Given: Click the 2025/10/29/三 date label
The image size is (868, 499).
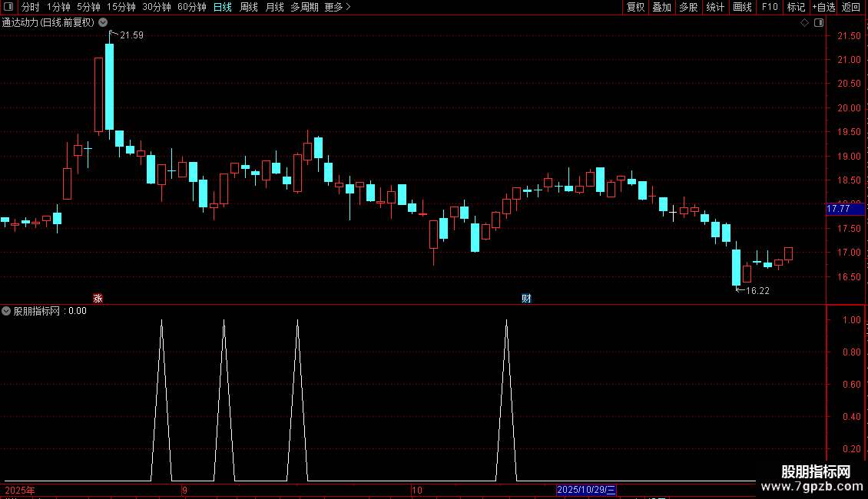Looking at the screenshot, I should [586, 490].
